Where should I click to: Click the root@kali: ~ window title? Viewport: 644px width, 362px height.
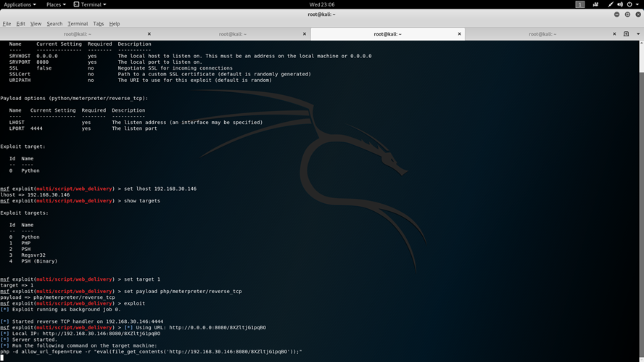[321, 15]
